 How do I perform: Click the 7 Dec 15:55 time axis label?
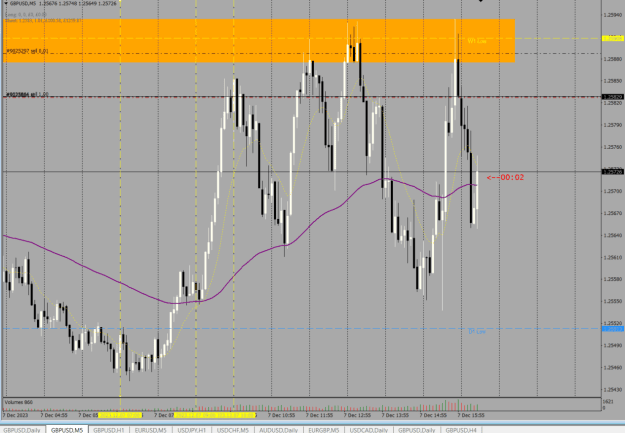(x=471, y=415)
